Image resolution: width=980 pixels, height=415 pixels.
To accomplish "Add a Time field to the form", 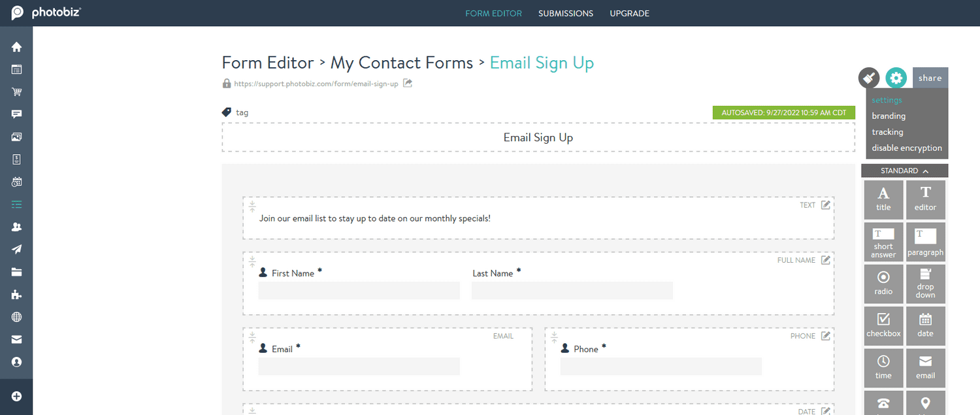I will pos(883,367).
